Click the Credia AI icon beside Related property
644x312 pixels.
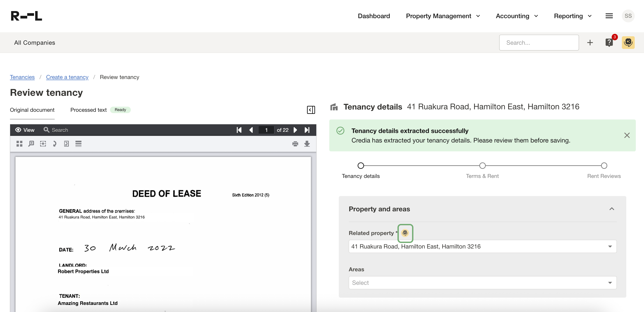[x=405, y=233]
